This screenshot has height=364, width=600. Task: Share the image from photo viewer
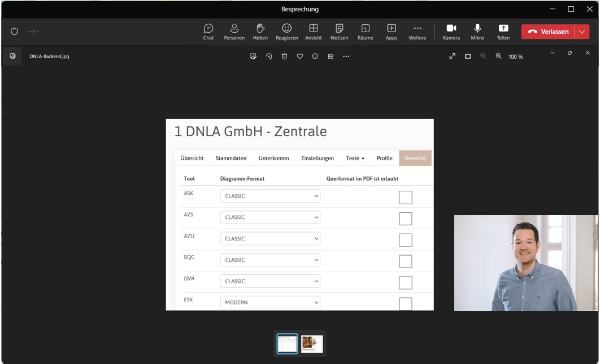pos(331,56)
